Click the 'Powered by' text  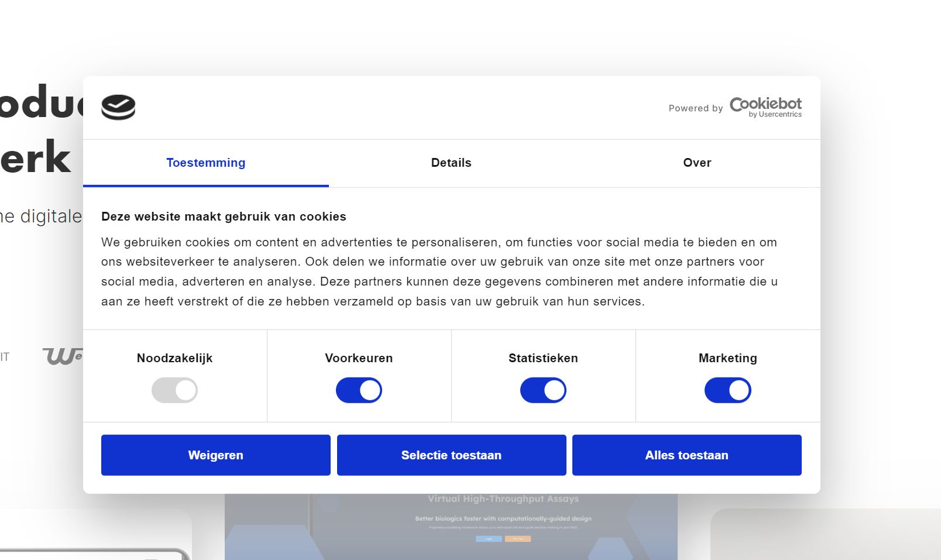click(x=696, y=108)
